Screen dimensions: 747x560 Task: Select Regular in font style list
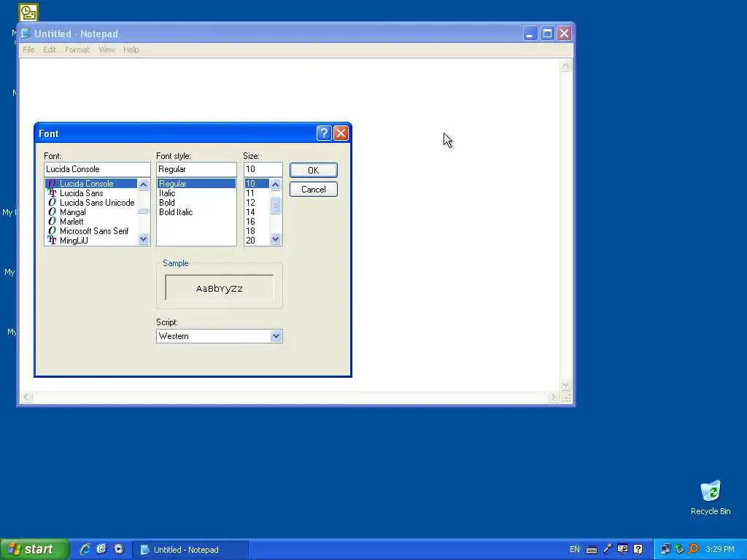(196, 183)
